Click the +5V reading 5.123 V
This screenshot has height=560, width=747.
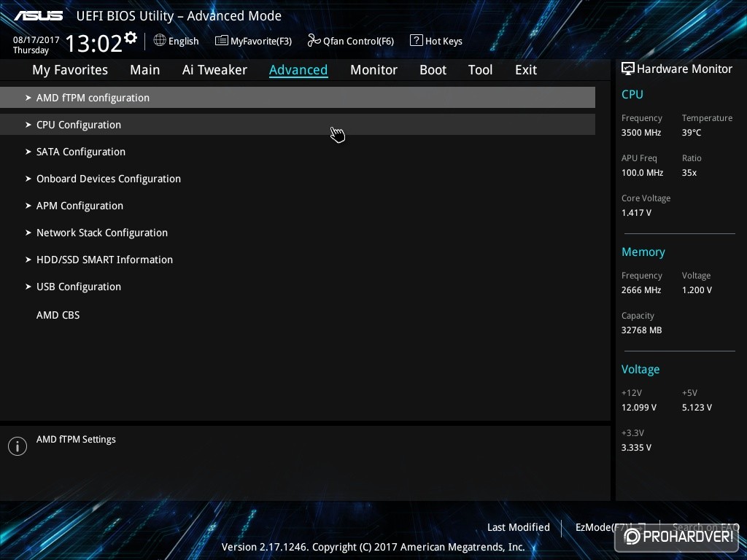(x=697, y=408)
